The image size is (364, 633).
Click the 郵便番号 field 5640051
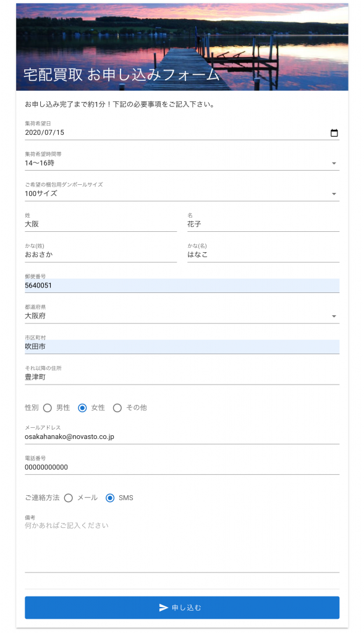tap(182, 286)
